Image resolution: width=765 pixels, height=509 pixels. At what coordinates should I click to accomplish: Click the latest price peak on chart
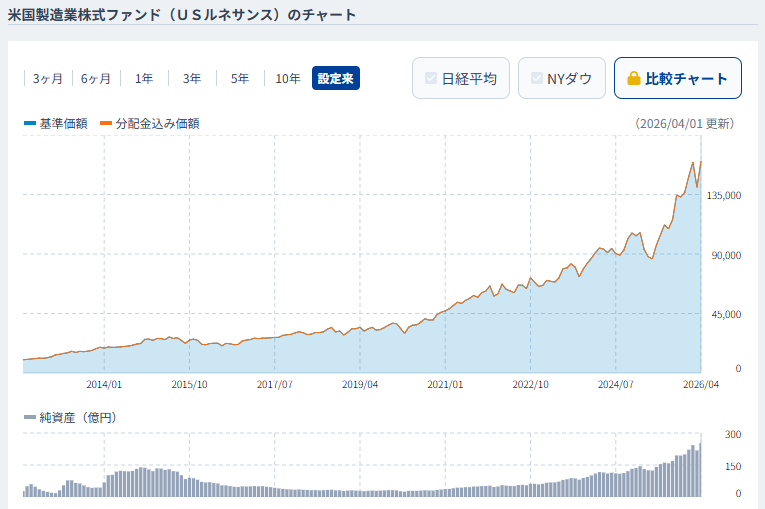tap(701, 162)
